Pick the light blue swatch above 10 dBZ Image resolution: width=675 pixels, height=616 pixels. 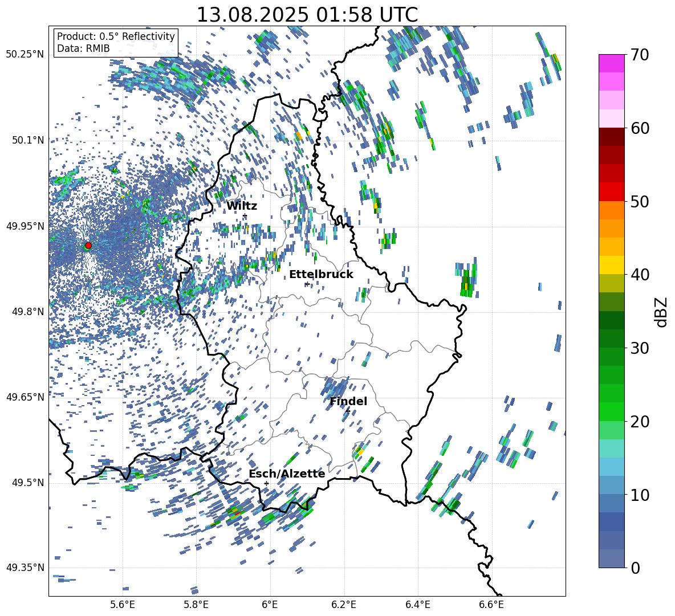(612, 467)
